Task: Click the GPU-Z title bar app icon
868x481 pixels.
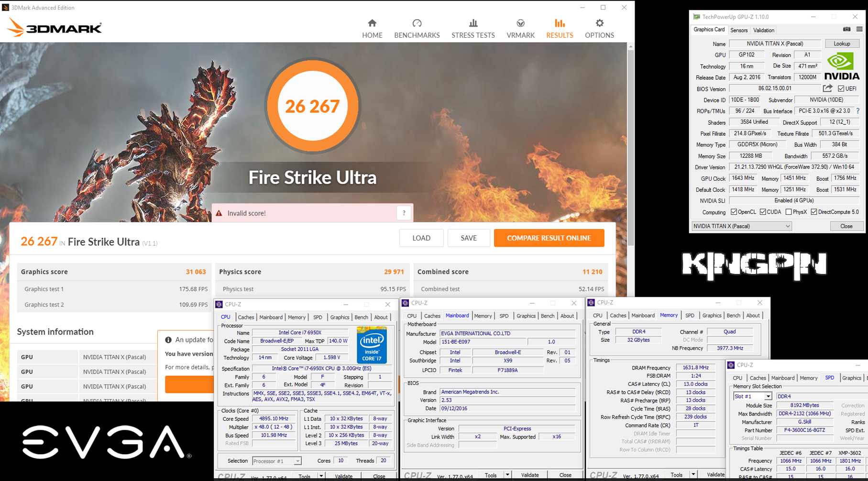Action: [697, 17]
